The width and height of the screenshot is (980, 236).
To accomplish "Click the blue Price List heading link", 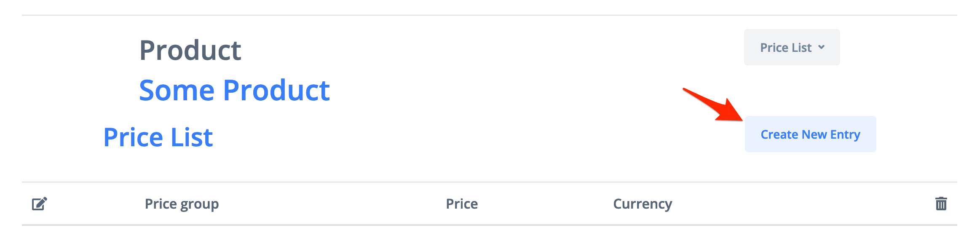I will pyautogui.click(x=158, y=137).
